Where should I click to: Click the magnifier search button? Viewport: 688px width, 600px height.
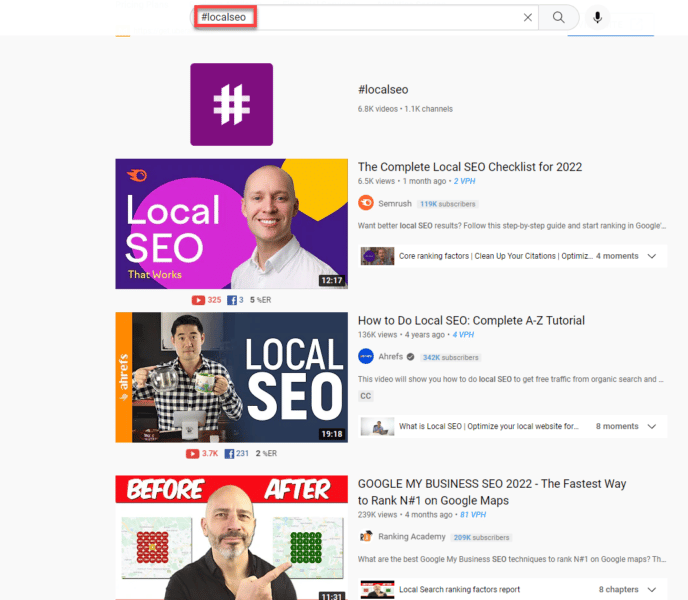559,17
